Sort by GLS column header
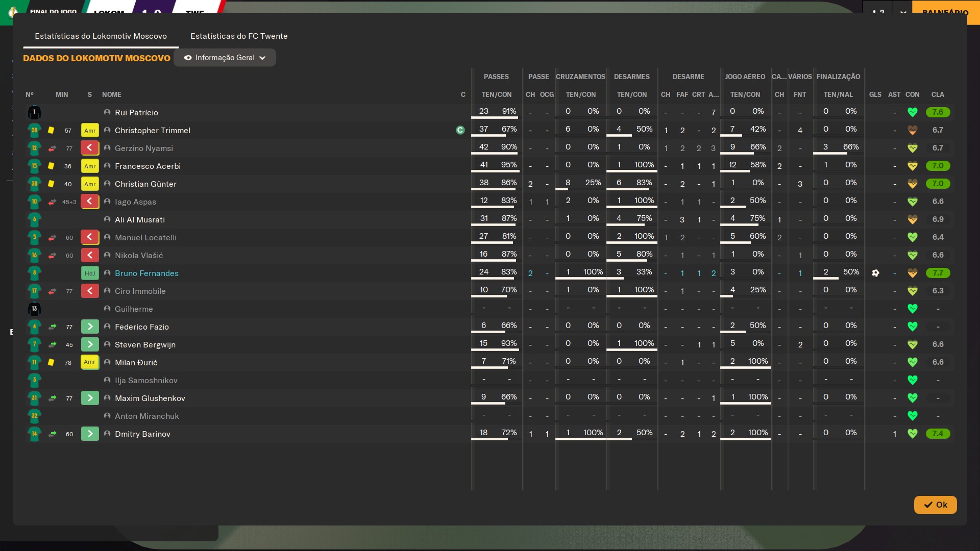 [x=875, y=94]
